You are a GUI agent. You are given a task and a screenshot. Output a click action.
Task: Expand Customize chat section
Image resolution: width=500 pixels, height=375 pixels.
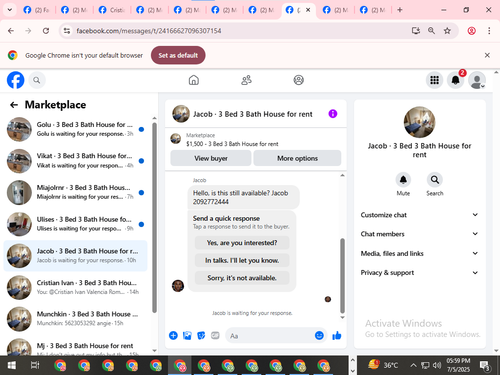pyautogui.click(x=419, y=215)
